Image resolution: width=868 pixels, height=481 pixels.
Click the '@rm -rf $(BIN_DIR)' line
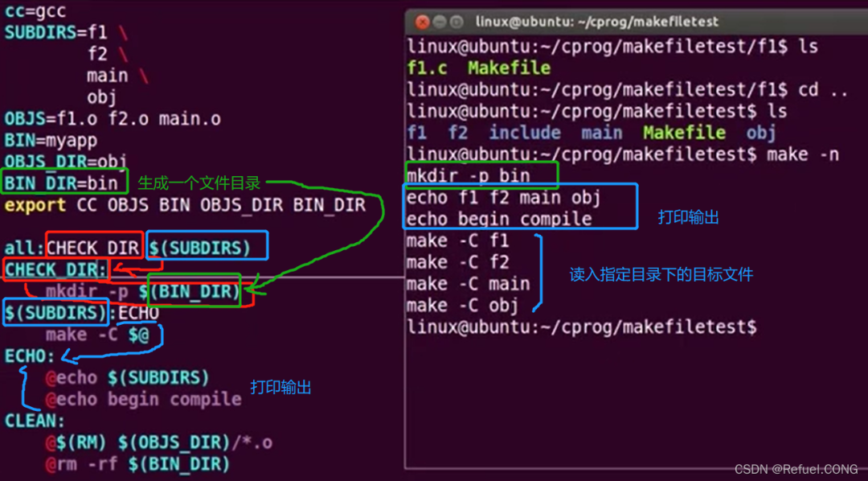[138, 464]
